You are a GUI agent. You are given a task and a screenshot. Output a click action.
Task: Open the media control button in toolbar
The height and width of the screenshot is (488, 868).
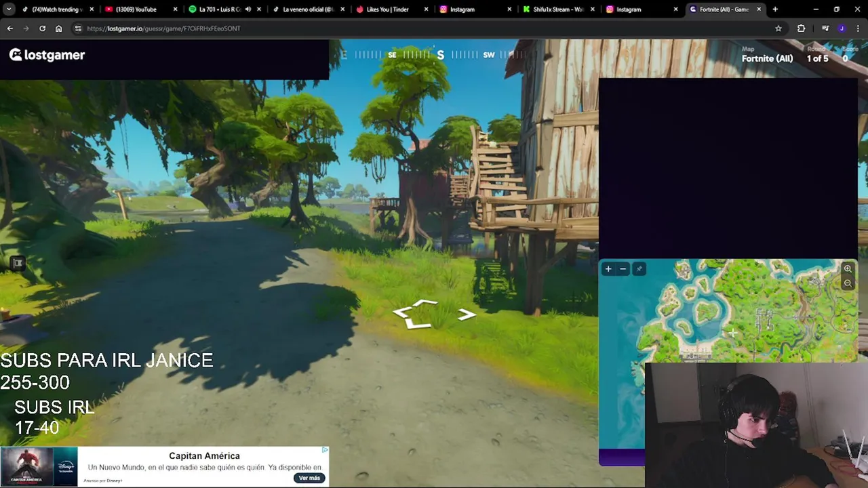[825, 28]
